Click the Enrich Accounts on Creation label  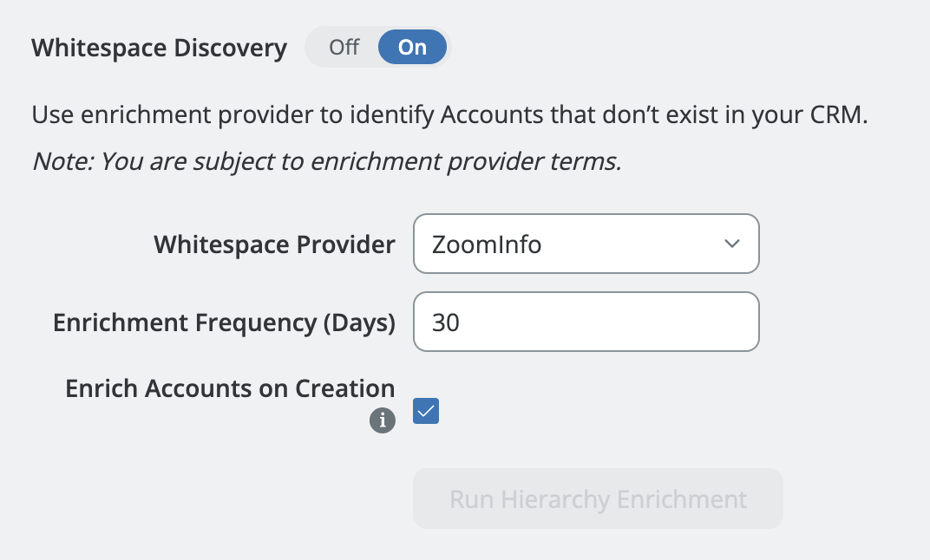230,388
